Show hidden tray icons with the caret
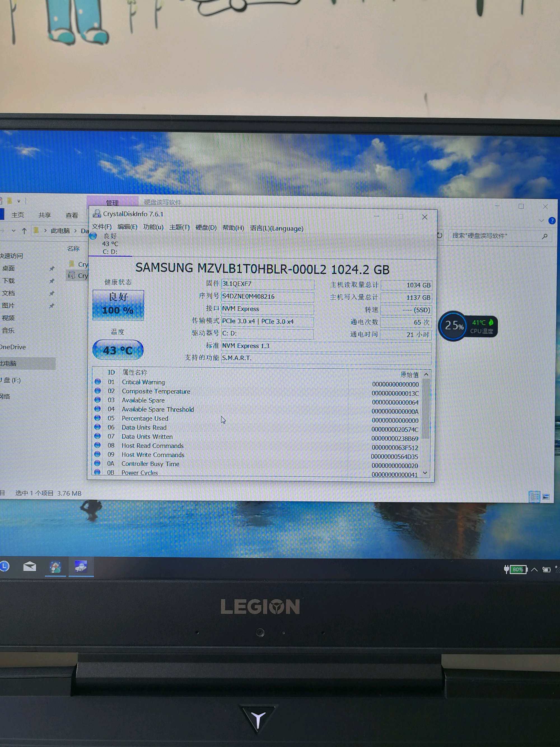Image resolution: width=560 pixels, height=747 pixels. coord(534,570)
